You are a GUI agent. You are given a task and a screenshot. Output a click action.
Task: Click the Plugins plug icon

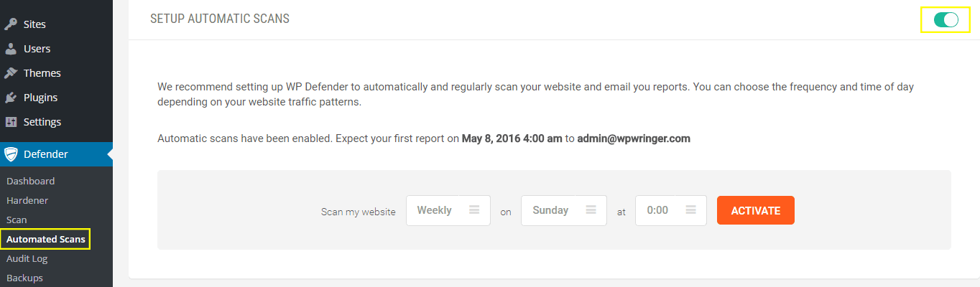(11, 98)
